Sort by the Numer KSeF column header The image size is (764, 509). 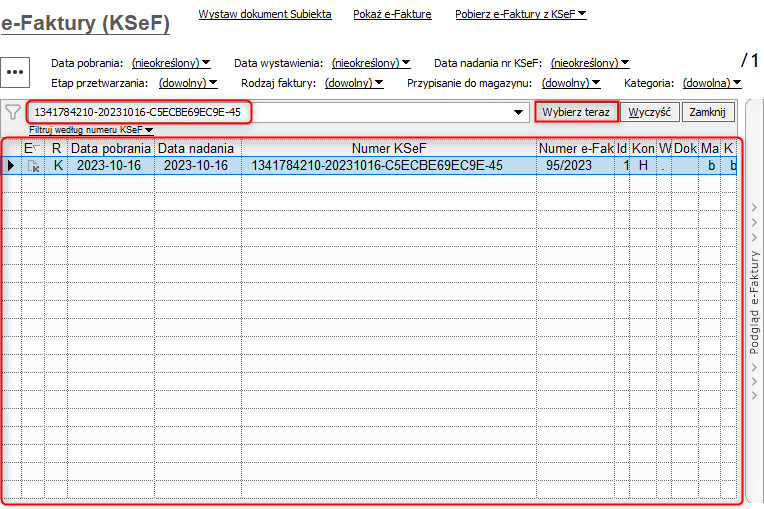click(x=389, y=148)
